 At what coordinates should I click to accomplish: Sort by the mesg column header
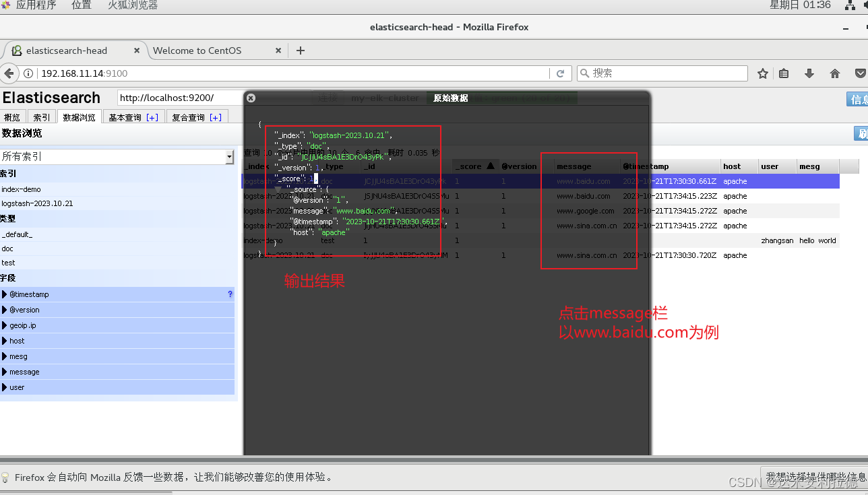pyautogui.click(x=817, y=166)
